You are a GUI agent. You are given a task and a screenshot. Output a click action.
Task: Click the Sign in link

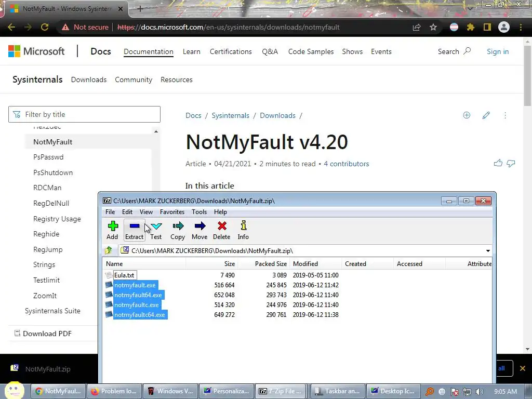(x=498, y=51)
